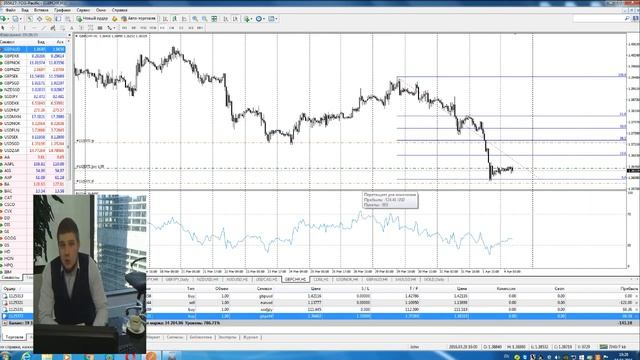Enable chart auto scroll icon

coord(226,19)
